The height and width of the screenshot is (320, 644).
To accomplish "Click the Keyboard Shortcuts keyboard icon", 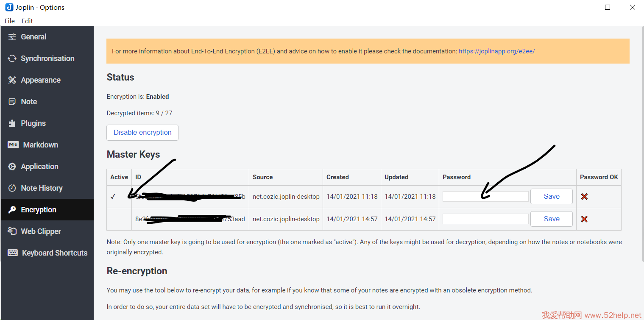I will pyautogui.click(x=13, y=253).
